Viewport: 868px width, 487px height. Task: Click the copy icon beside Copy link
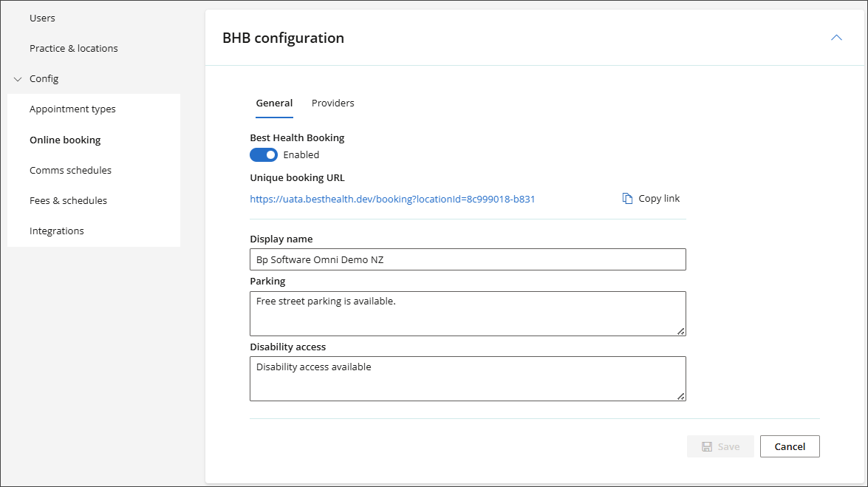point(627,199)
